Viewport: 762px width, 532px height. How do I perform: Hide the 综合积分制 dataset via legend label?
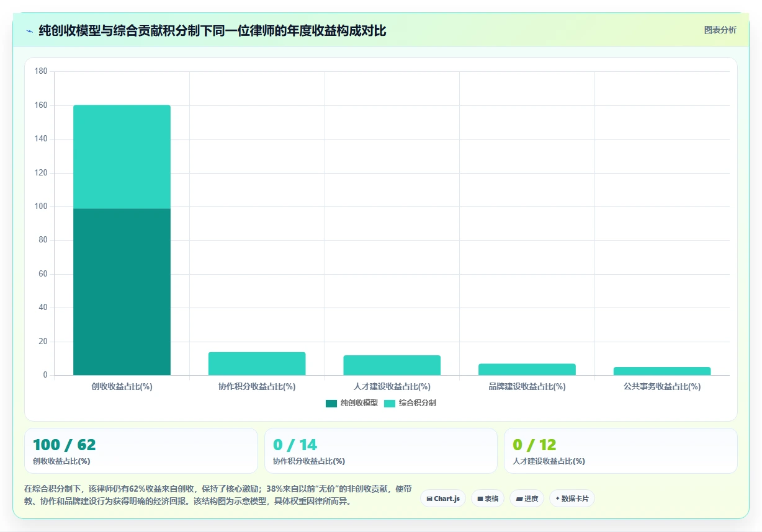417,403
